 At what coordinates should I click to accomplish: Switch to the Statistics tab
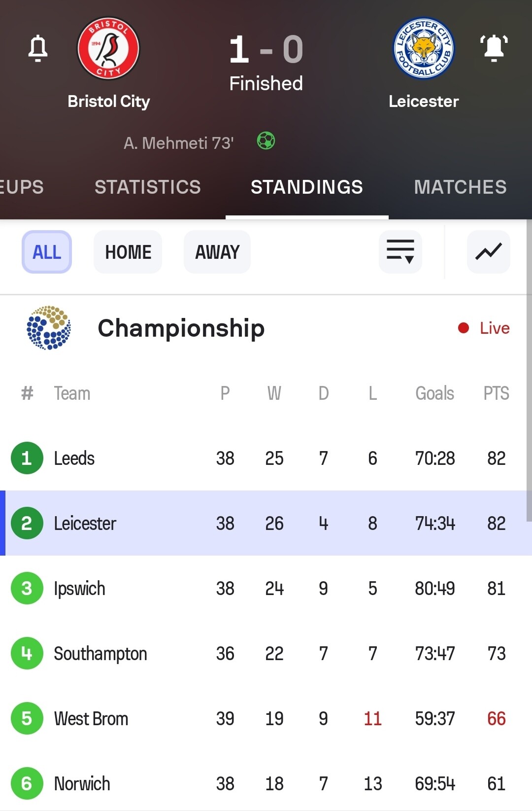pyautogui.click(x=147, y=187)
